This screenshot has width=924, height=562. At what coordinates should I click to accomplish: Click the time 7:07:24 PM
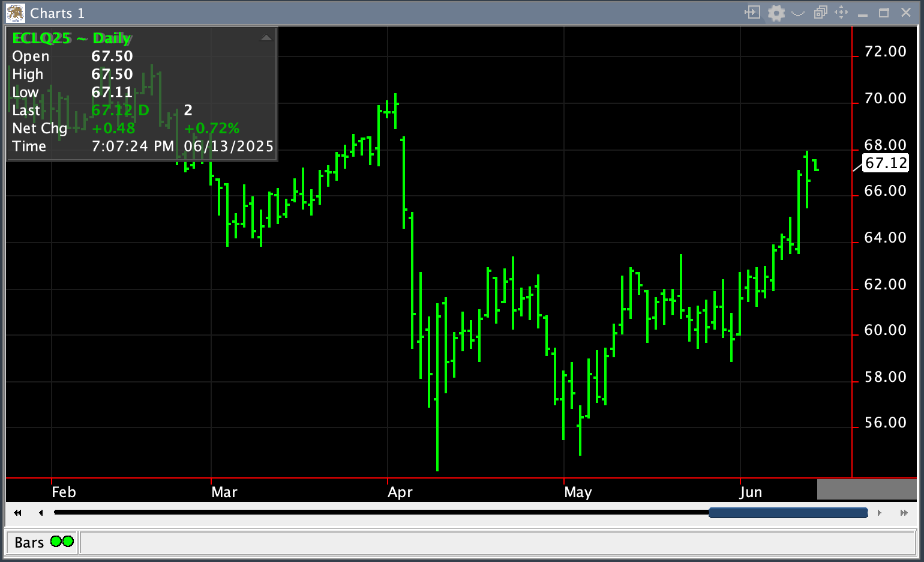pos(133,147)
